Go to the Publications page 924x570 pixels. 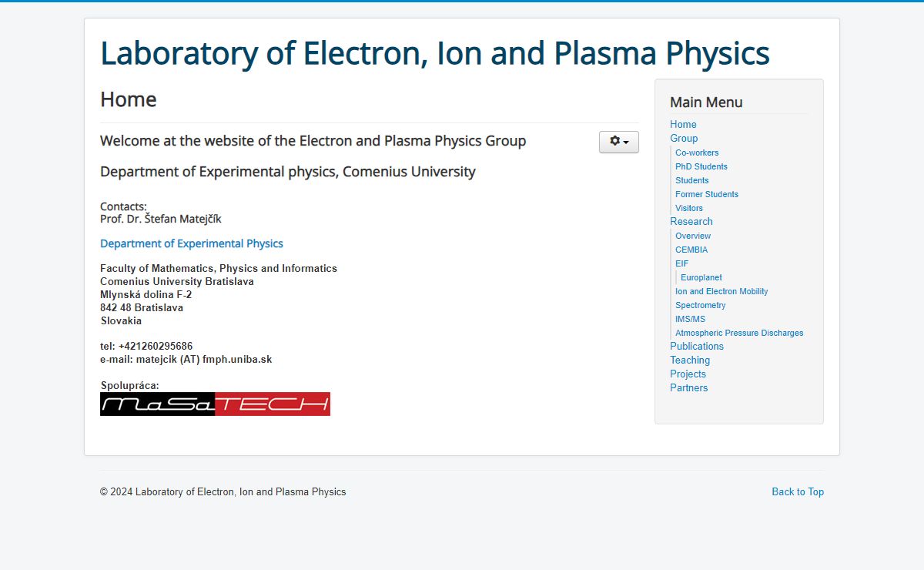[697, 346]
